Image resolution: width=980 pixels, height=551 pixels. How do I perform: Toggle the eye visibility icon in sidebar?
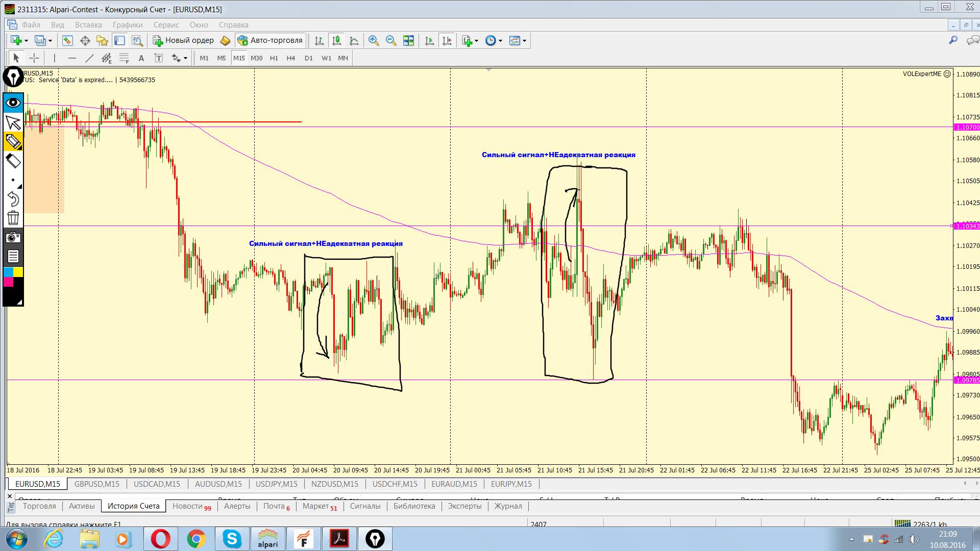coord(13,103)
